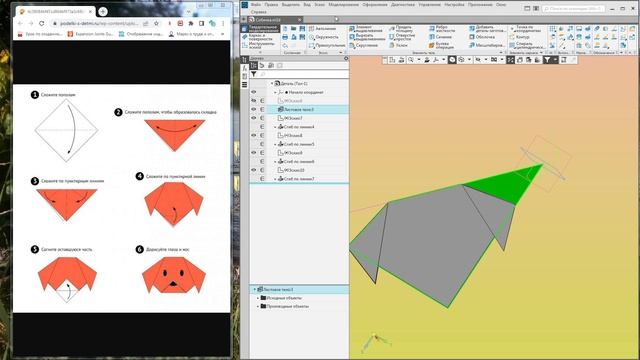Click the print icon in KOMPAS toolbar

click(x=285, y=37)
